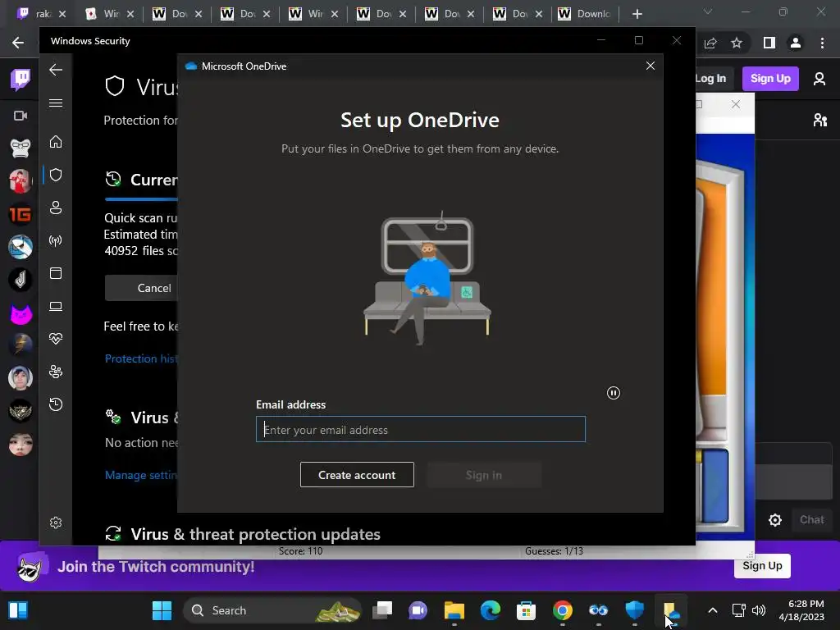The width and height of the screenshot is (840, 630).
Task: Open a new Chrome tab
Action: 637,14
